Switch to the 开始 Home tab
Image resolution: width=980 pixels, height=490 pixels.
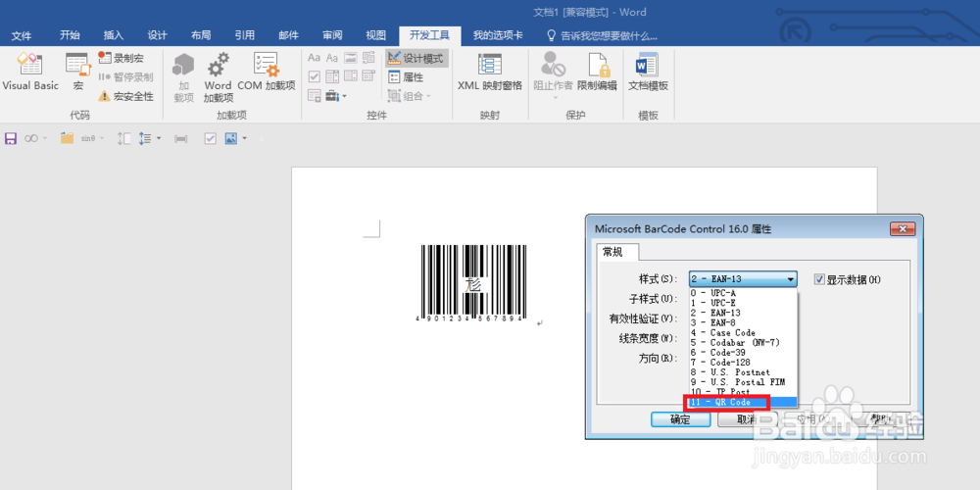[70, 35]
